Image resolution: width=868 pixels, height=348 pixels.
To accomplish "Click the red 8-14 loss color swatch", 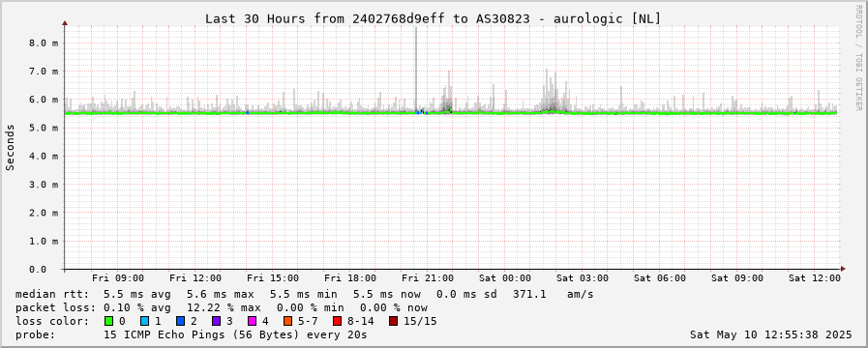I will point(337,321).
